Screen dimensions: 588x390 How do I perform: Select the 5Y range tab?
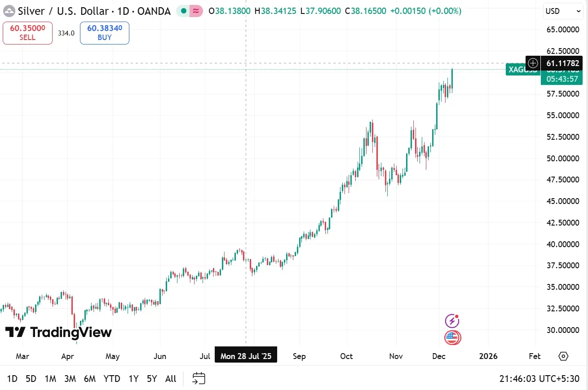point(151,378)
